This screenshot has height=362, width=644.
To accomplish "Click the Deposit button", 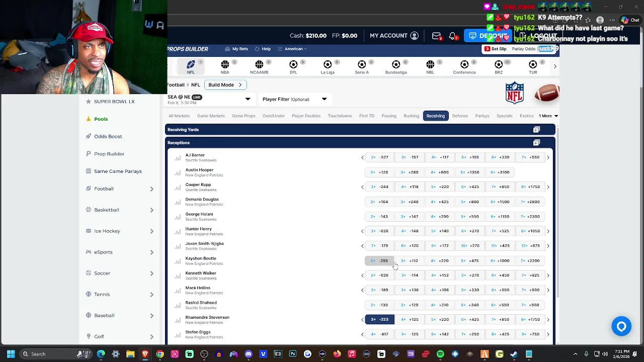I will click(489, 36).
